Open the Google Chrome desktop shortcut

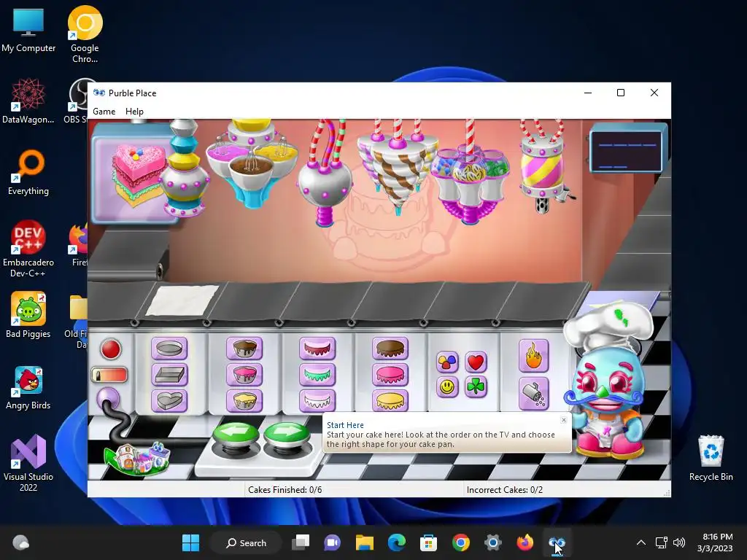click(85, 35)
